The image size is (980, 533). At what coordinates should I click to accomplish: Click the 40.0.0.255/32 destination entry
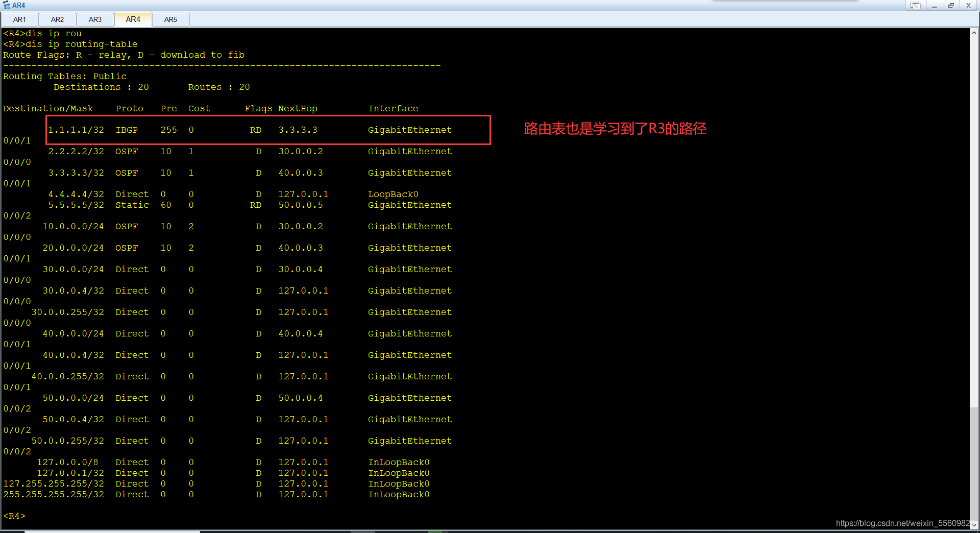click(x=68, y=377)
